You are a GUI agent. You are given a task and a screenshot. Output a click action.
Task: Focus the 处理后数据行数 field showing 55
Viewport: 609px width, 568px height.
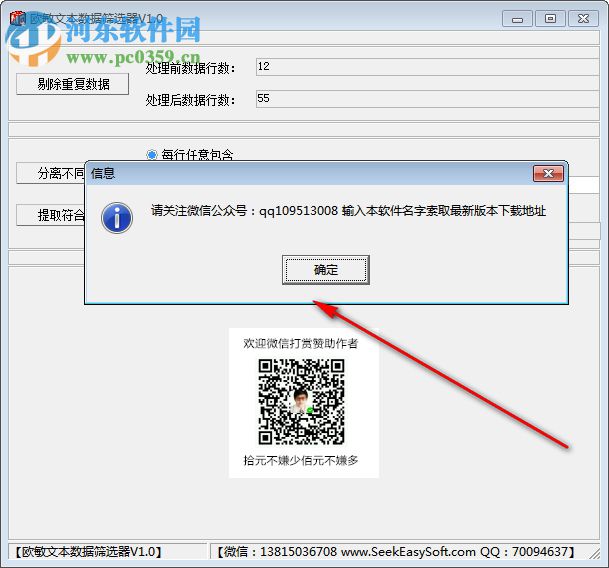tap(428, 99)
